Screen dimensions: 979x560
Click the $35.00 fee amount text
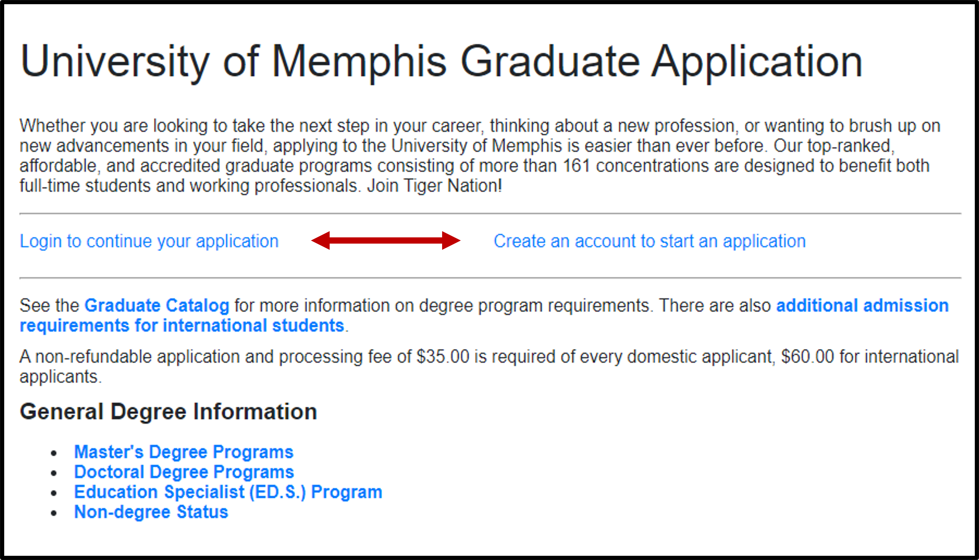pos(443,357)
